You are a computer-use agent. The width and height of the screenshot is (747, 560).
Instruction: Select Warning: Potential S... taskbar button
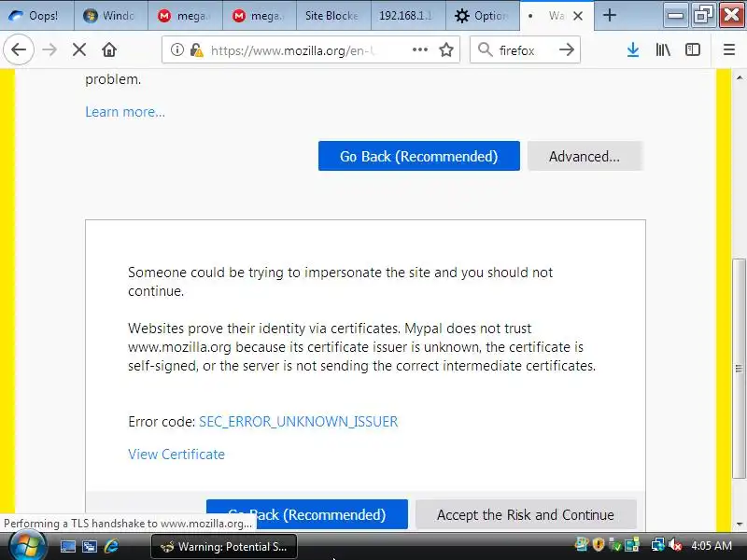(x=224, y=546)
